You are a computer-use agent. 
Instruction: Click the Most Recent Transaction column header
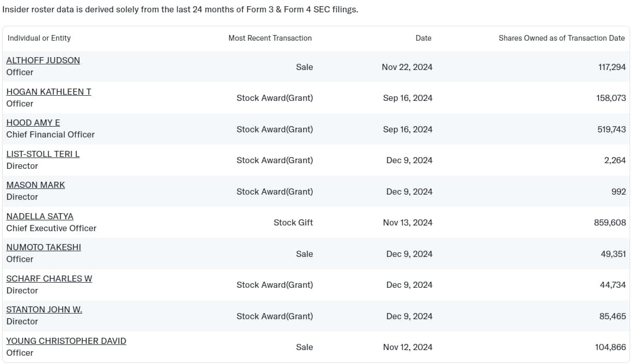coord(269,38)
